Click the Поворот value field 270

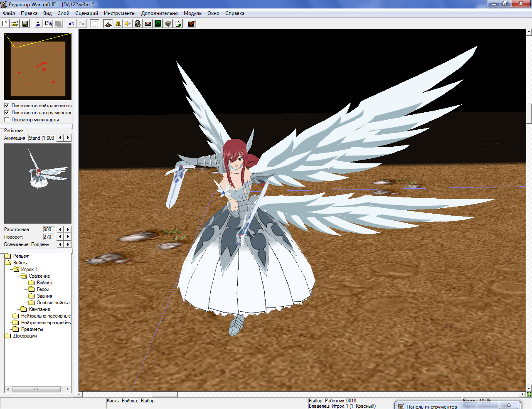(x=49, y=237)
